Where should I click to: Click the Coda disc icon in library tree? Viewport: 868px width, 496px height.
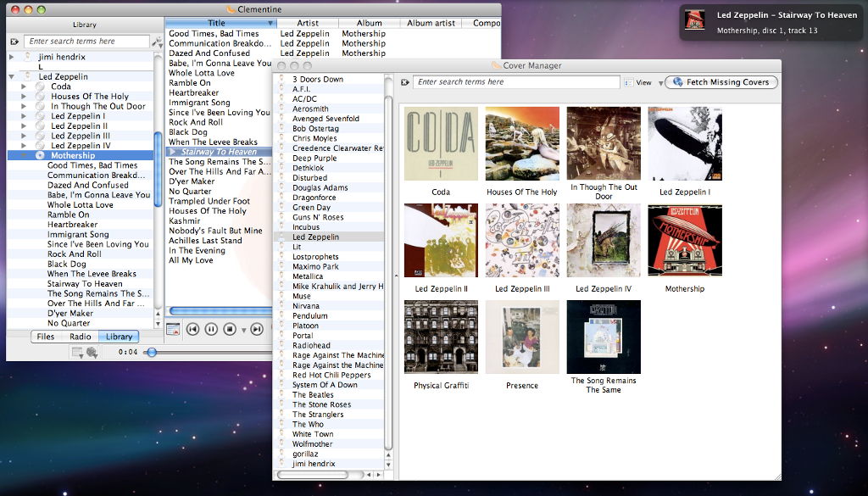(40, 86)
